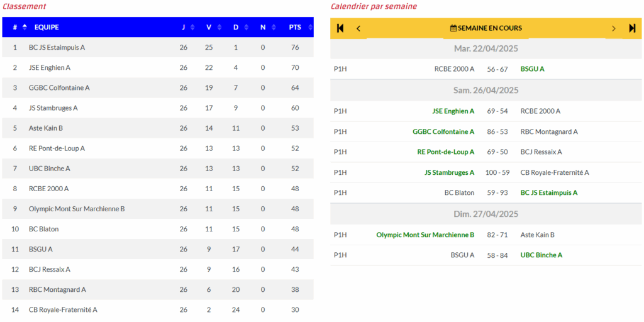This screenshot has height=322, width=644.
Task: Click the EQUIPE column header
Action: tap(47, 27)
